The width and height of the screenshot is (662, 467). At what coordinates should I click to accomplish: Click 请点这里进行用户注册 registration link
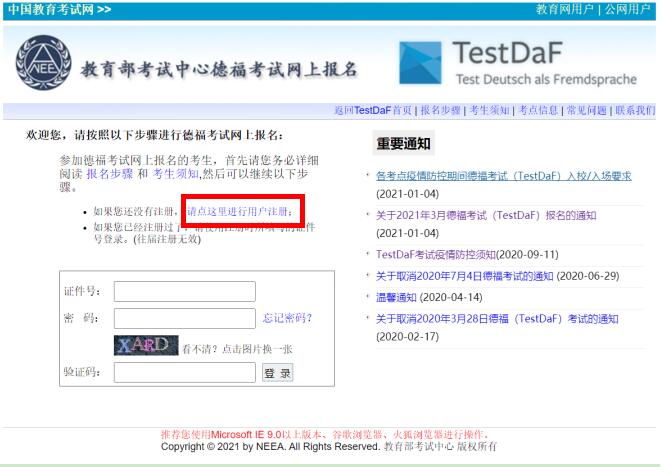click(239, 211)
